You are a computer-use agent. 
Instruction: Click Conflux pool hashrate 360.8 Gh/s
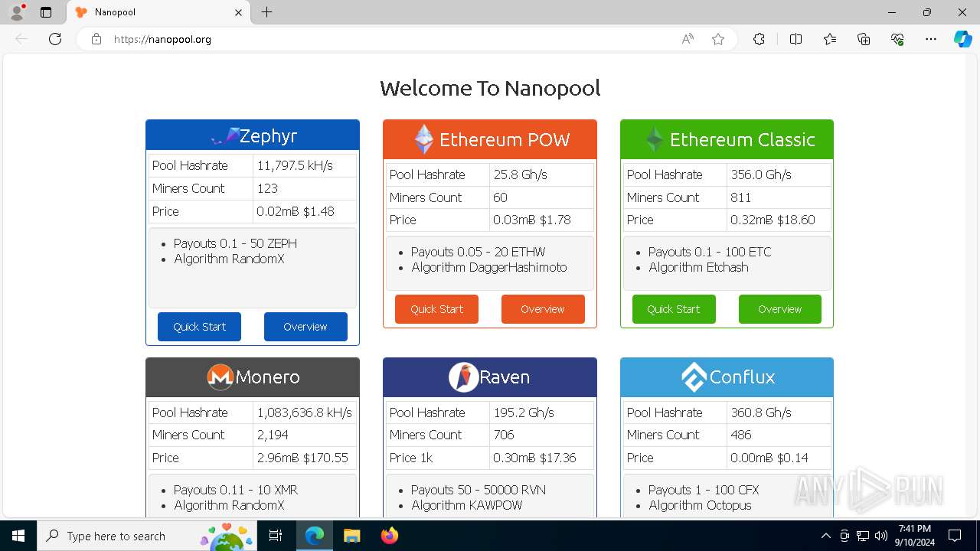tap(761, 412)
